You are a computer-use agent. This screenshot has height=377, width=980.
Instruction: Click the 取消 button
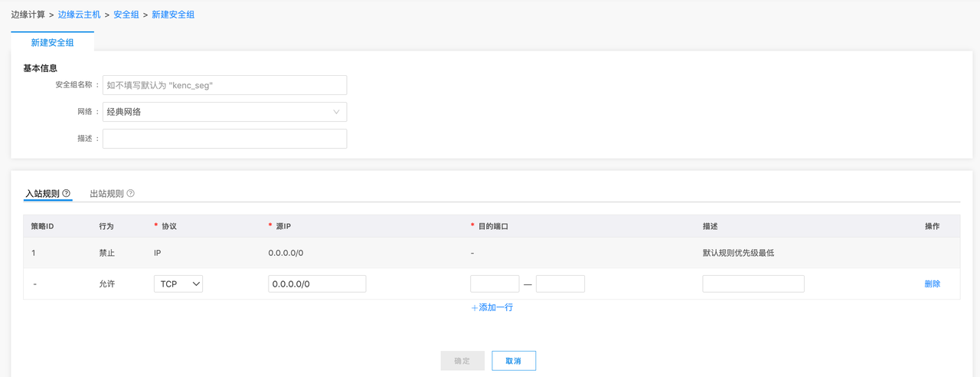click(513, 361)
